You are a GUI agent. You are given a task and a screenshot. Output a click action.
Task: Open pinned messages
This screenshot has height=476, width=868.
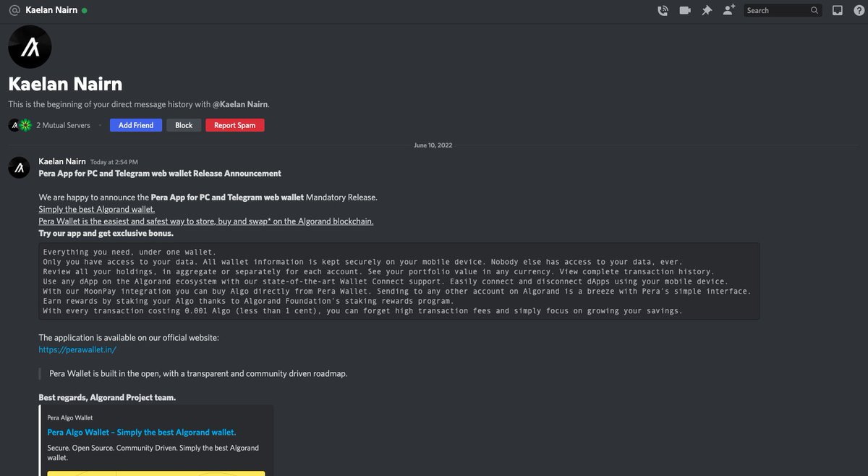pyautogui.click(x=707, y=11)
